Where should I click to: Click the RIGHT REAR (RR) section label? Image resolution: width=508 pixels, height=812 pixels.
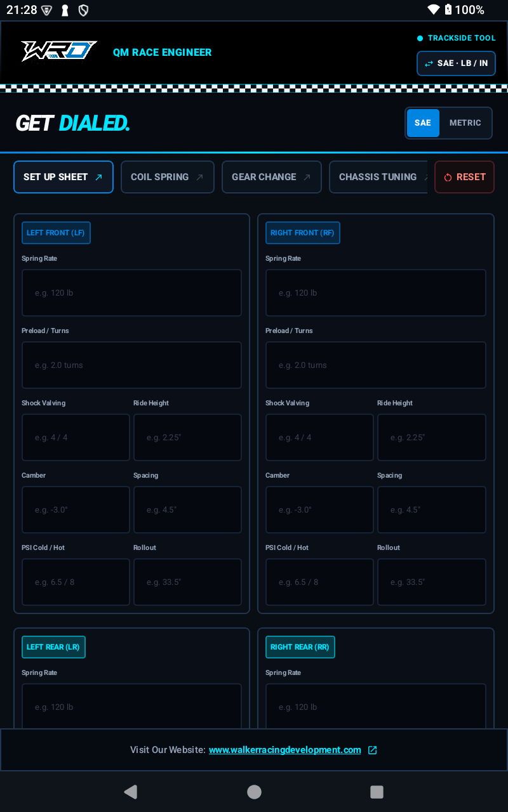300,647
